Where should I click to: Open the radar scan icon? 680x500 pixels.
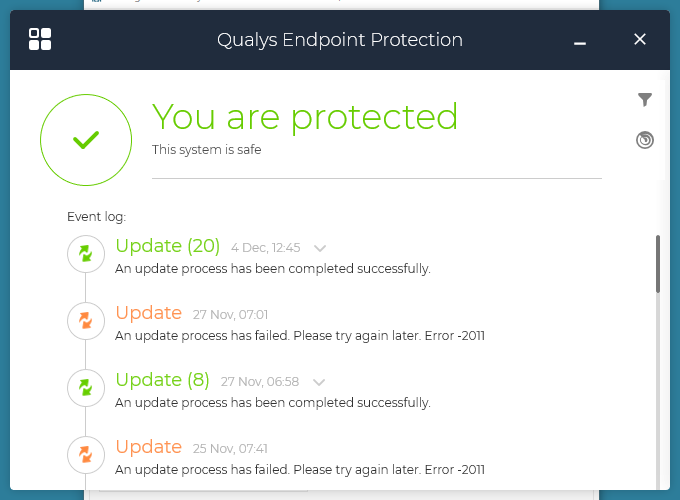click(645, 140)
